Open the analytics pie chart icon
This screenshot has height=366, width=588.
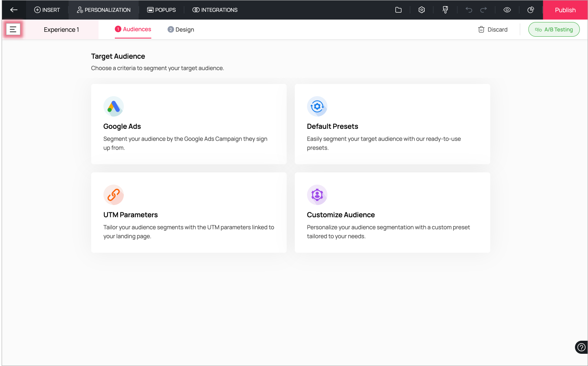point(531,10)
